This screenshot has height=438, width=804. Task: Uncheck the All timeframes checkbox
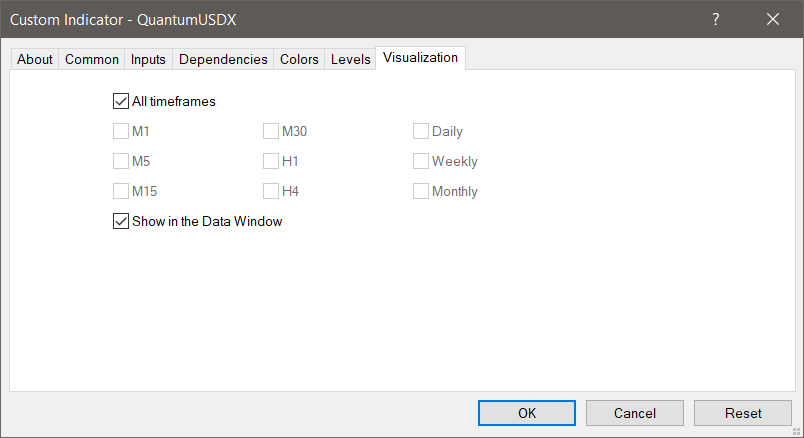tap(121, 101)
